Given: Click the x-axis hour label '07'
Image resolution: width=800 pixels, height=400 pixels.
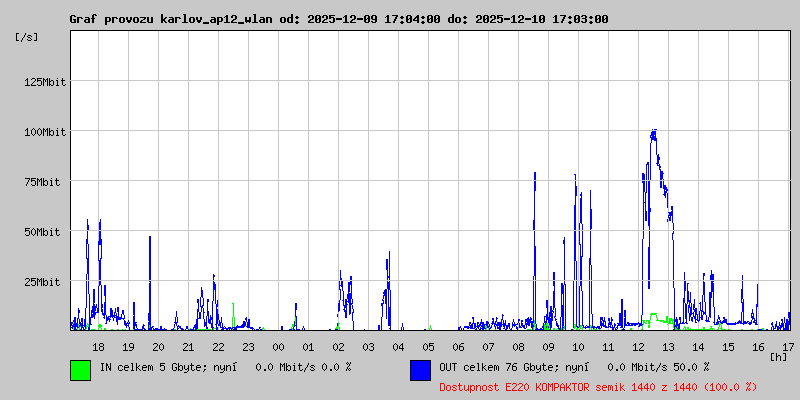Looking at the screenshot, I should [488, 347].
